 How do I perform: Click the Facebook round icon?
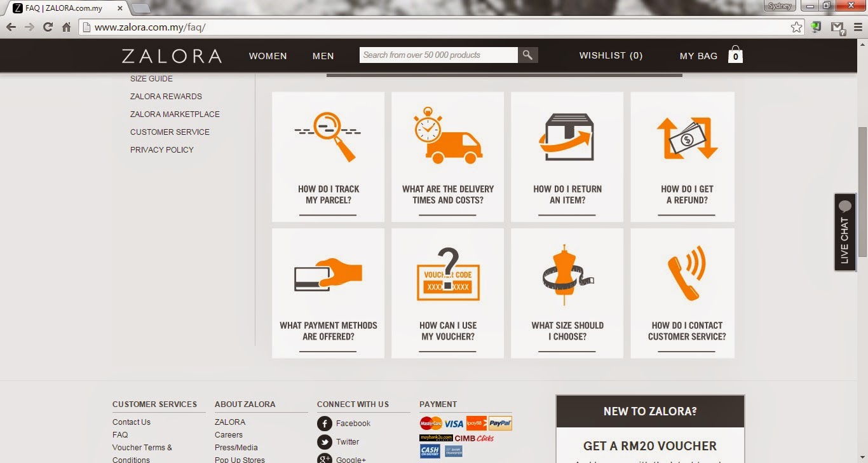click(325, 424)
